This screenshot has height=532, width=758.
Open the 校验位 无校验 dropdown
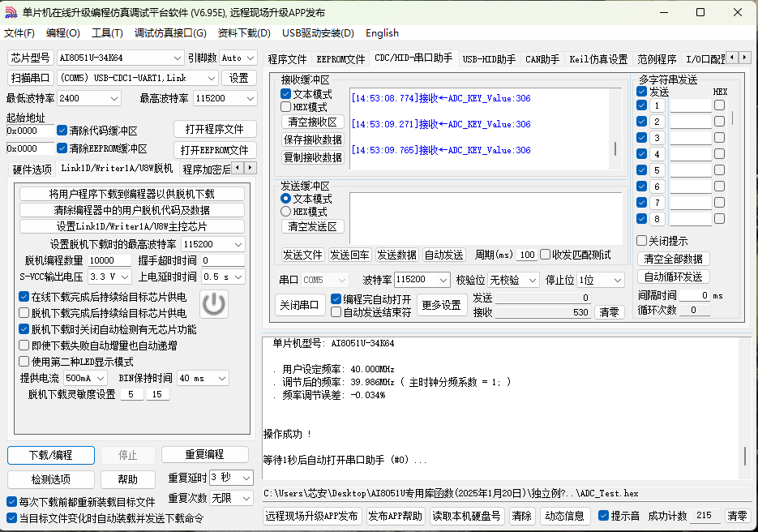[x=532, y=280]
